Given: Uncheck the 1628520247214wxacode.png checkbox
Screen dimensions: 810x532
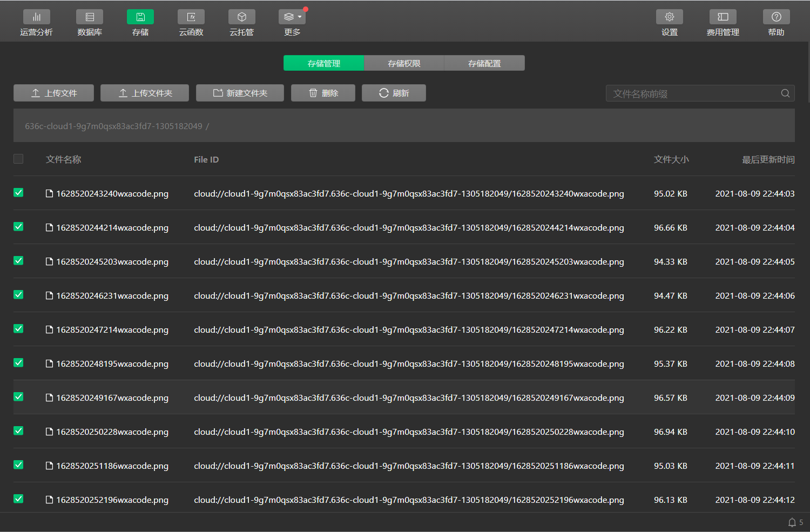Looking at the screenshot, I should point(18,329).
